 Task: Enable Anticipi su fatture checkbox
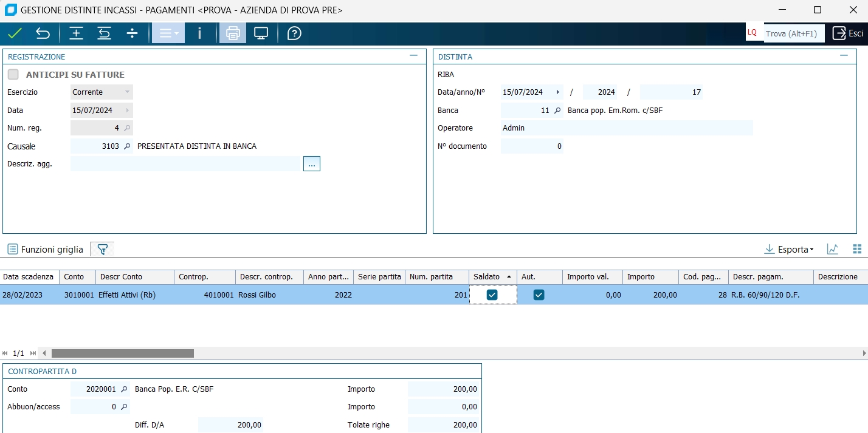pyautogui.click(x=13, y=75)
